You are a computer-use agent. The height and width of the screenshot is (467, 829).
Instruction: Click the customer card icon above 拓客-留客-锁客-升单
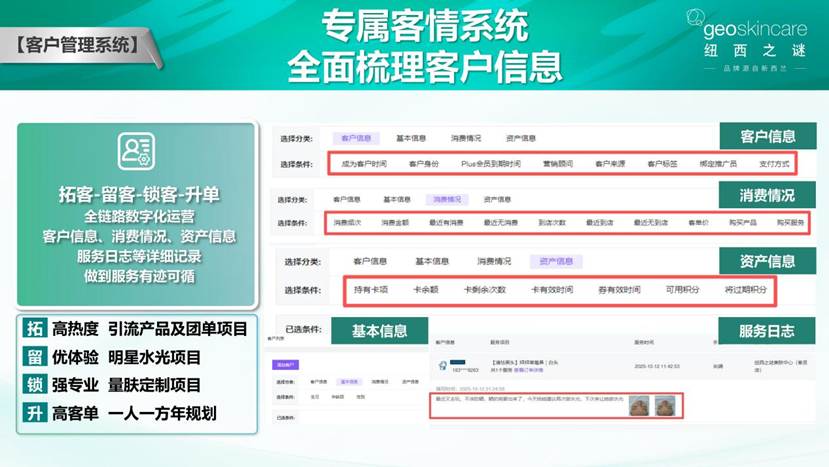(x=136, y=151)
